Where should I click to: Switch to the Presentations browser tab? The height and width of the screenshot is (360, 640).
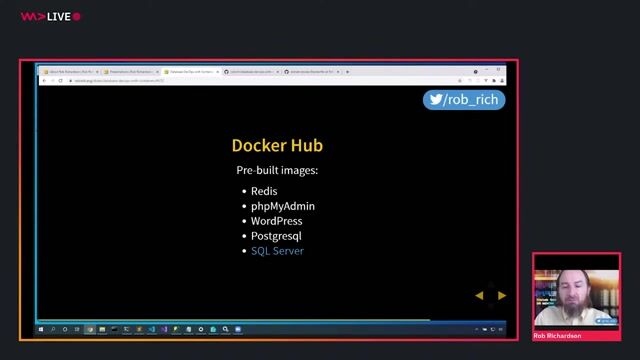(x=131, y=72)
